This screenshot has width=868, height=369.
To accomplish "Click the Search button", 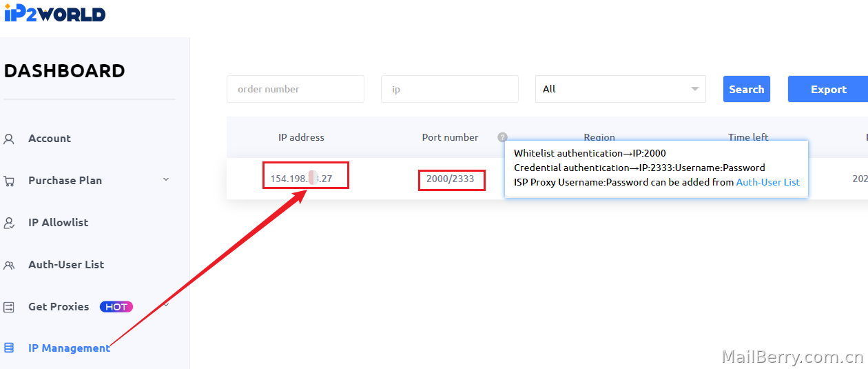I will [x=747, y=89].
